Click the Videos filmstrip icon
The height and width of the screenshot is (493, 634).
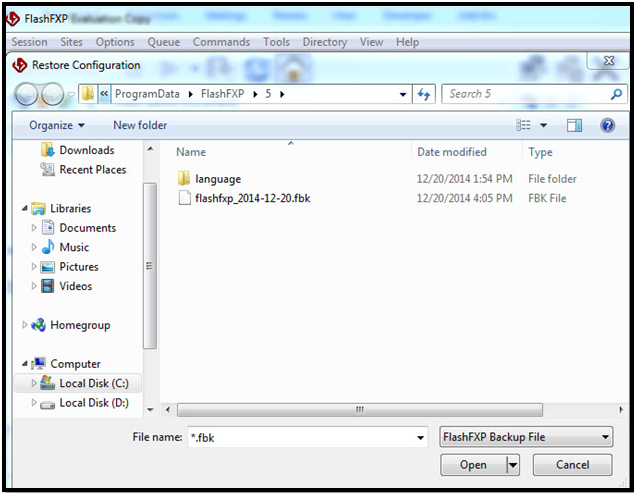(x=48, y=286)
